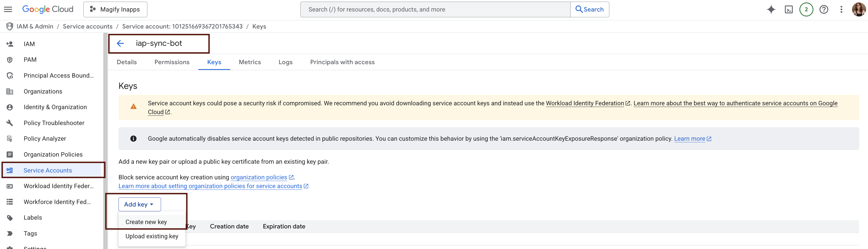Viewport: 868px width, 249px height.
Task: Select Create new key menu entry
Action: pyautogui.click(x=146, y=222)
